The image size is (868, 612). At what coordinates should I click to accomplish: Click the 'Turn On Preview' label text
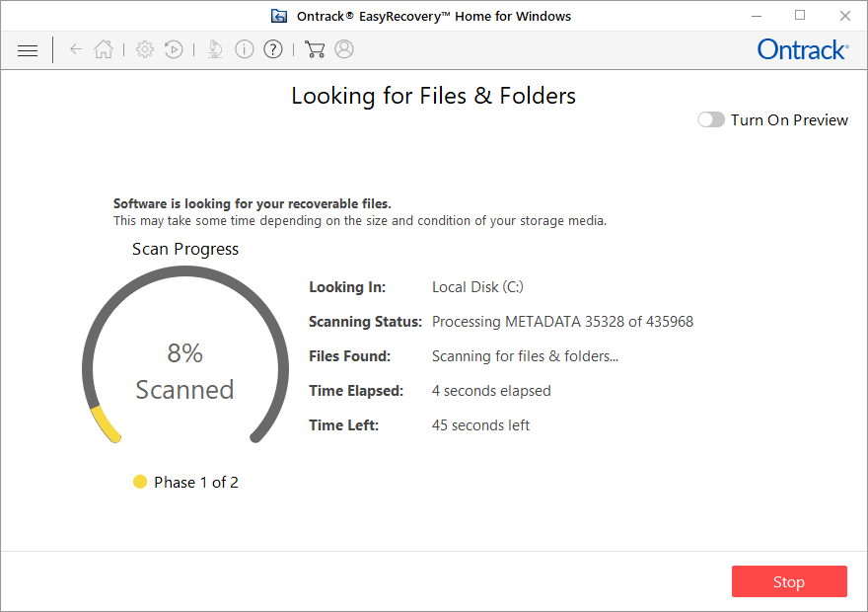(x=789, y=120)
